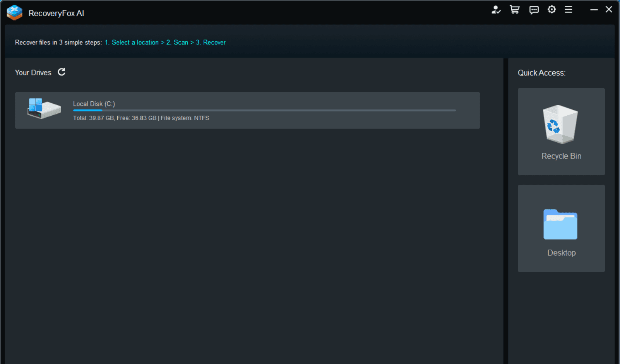Open Recycle Bin quick access

click(x=561, y=132)
